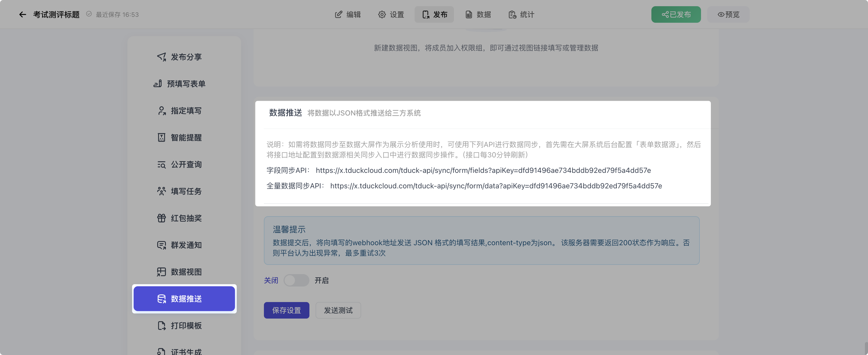868x355 pixels.
Task: Click the gear icon in 设置 tab
Action: [382, 14]
